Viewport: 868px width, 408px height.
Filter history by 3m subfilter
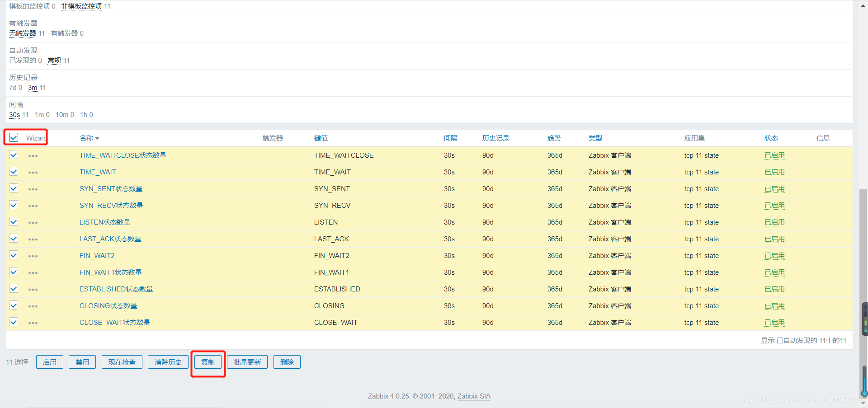click(x=33, y=88)
